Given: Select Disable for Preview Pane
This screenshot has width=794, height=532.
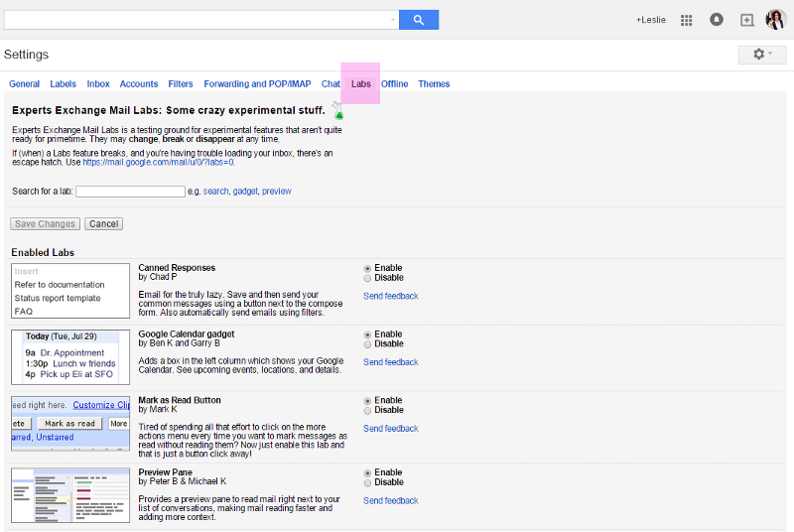Looking at the screenshot, I should [x=367, y=483].
